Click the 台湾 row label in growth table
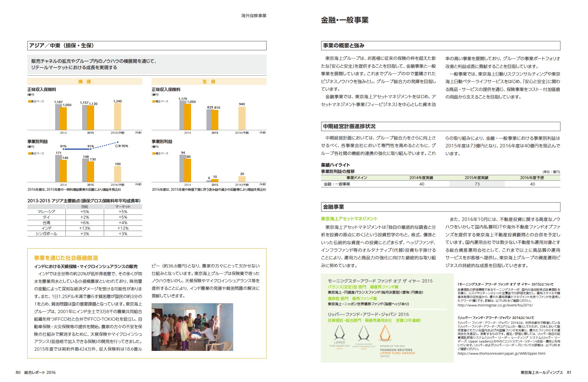Viewport: 588px width, 382px height. [x=46, y=223]
